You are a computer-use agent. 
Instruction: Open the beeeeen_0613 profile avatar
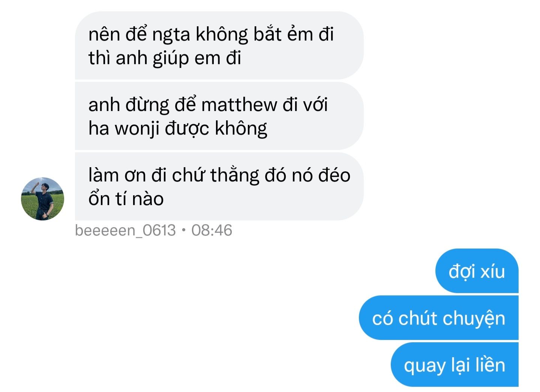tap(42, 199)
